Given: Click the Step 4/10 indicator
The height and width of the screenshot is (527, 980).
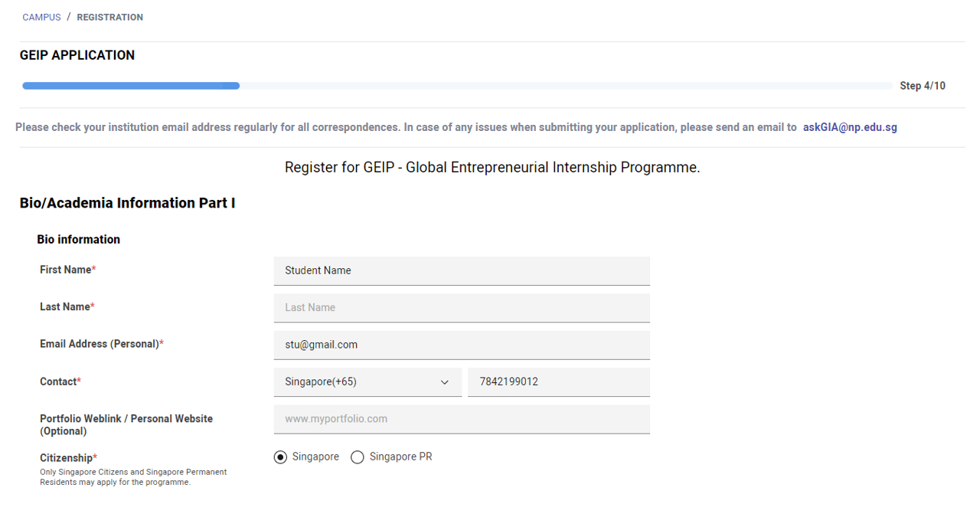Looking at the screenshot, I should point(923,86).
